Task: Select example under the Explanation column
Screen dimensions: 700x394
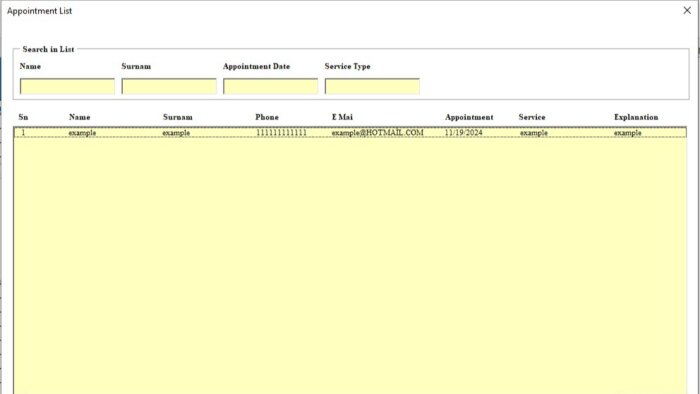Action: click(627, 133)
